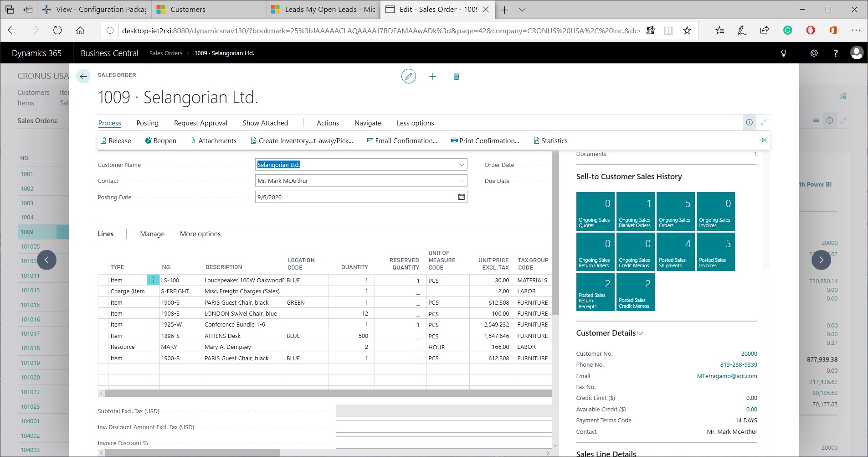Toggle the FactBox information pane icon
Viewport: 868px width, 457px height.
click(749, 122)
